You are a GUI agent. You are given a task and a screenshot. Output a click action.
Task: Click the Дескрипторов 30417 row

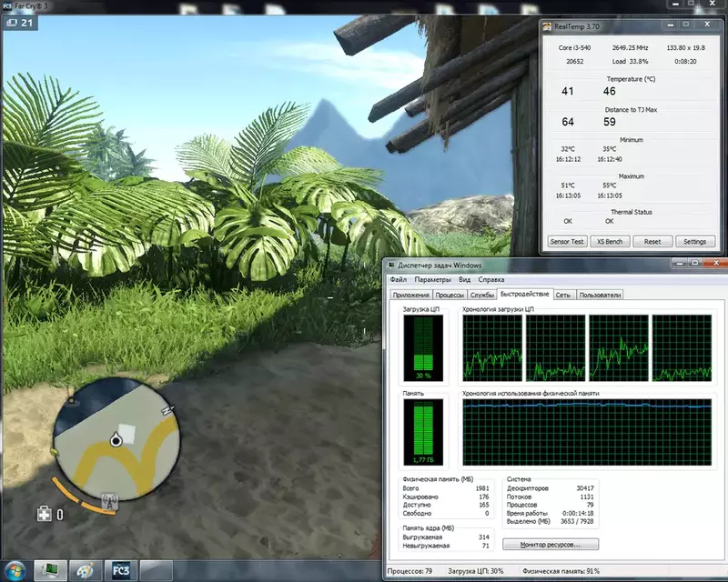click(x=551, y=488)
